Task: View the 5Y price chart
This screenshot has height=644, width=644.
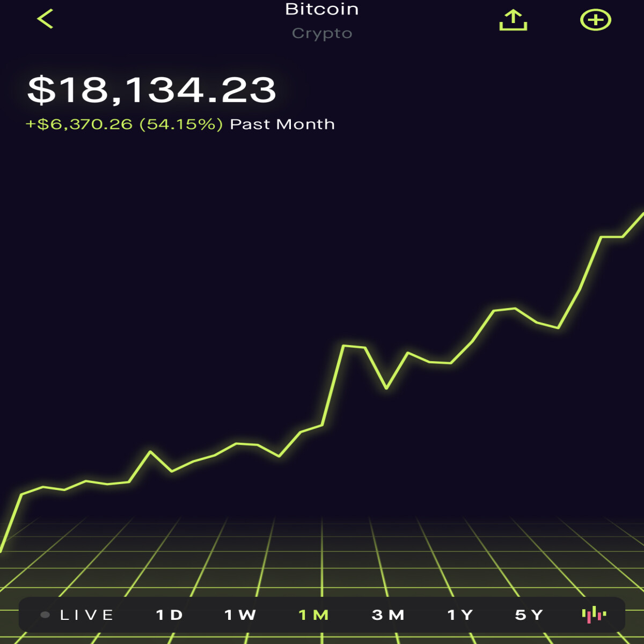Action: pyautogui.click(x=529, y=615)
